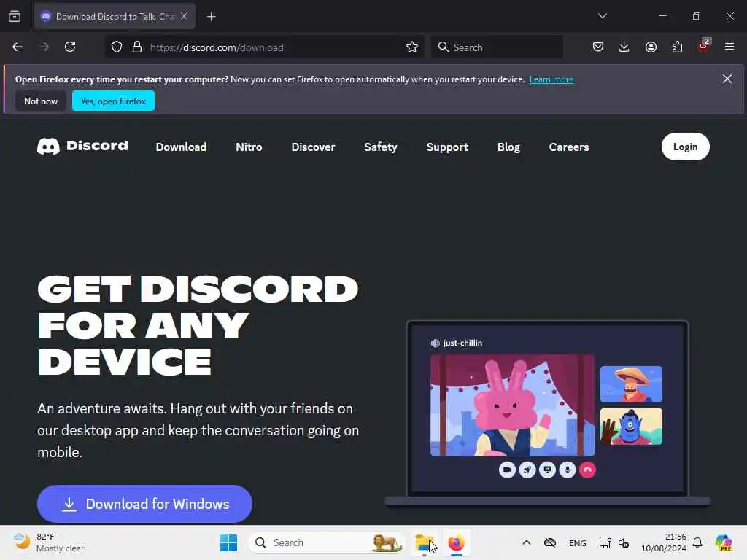This screenshot has width=747, height=560.
Task: Click the network display tray icon
Action: 605,542
